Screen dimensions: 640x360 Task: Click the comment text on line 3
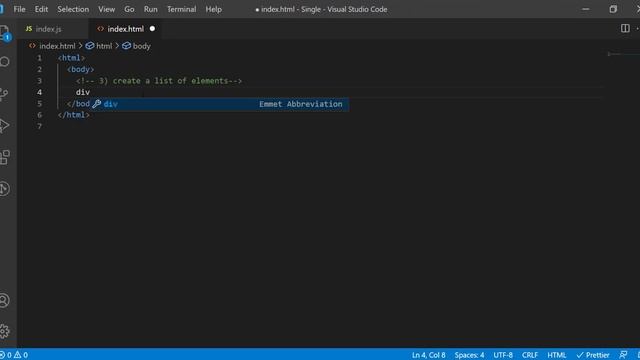pos(159,81)
